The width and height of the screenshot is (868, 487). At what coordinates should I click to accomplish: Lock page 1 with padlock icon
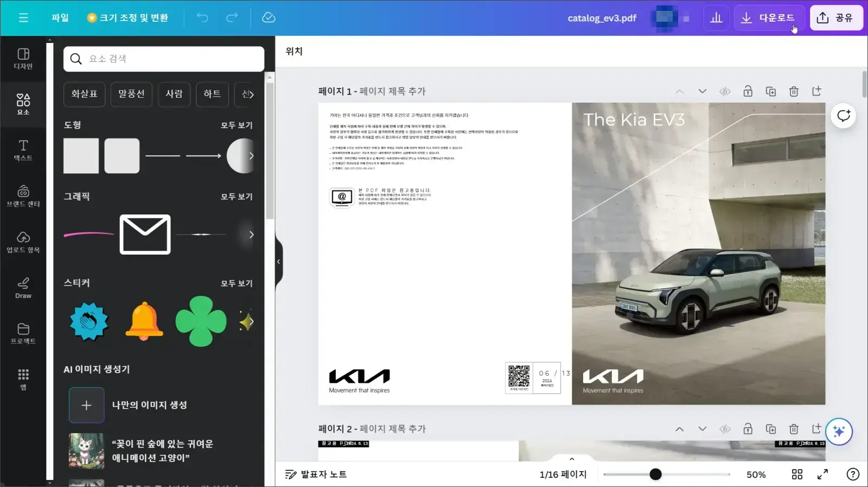(x=748, y=91)
